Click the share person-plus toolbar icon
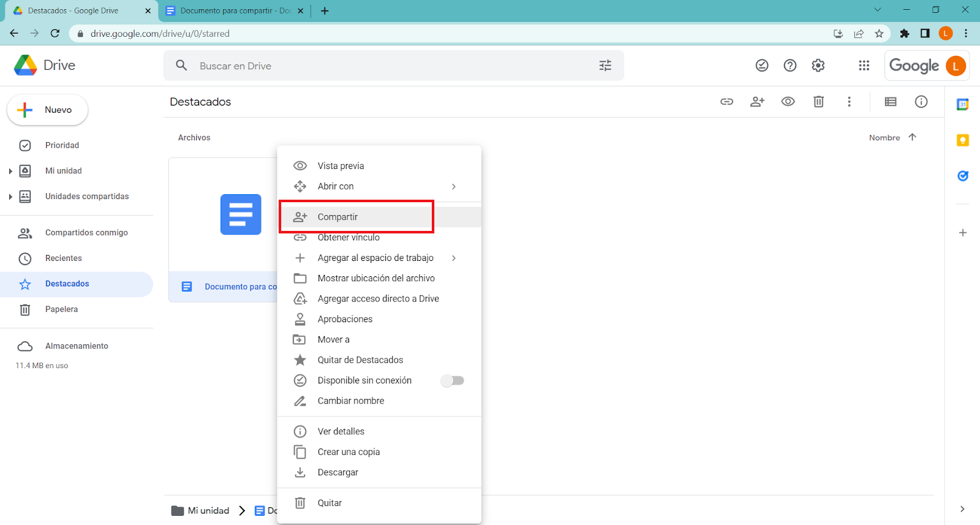 point(758,102)
